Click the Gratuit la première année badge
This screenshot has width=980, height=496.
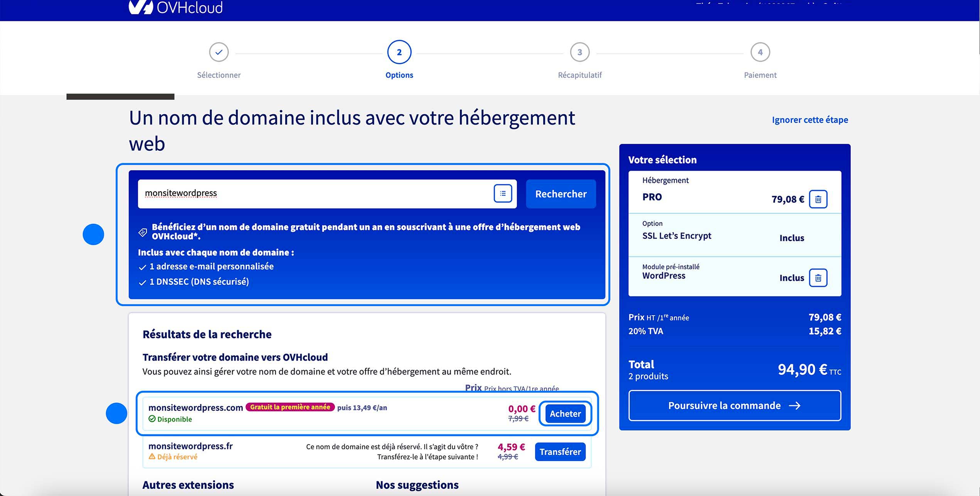pos(290,407)
